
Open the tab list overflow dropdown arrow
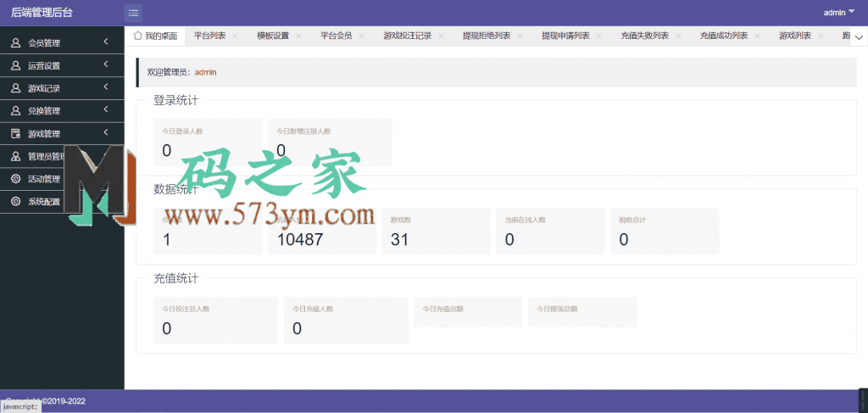(x=858, y=37)
